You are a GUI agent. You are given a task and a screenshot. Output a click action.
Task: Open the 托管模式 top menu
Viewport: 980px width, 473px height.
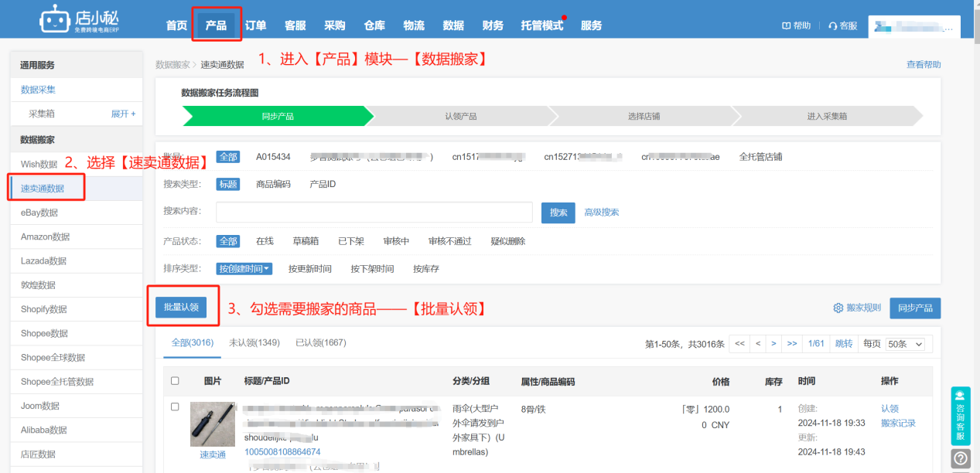pos(542,26)
